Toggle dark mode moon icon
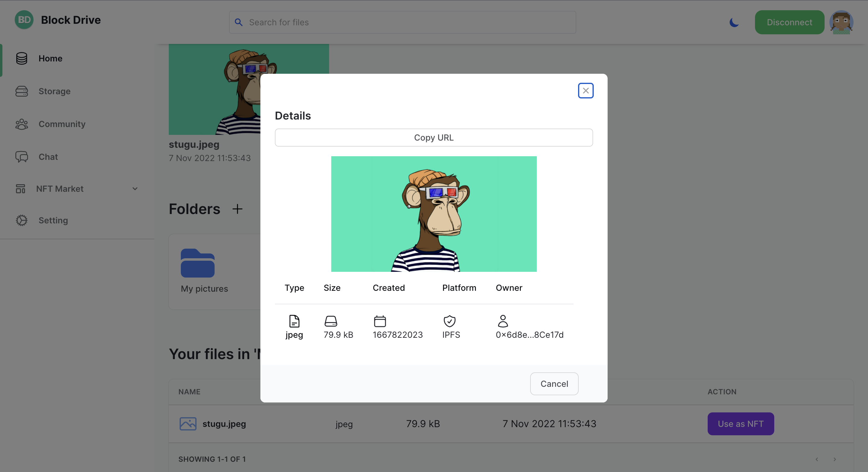 click(x=734, y=22)
